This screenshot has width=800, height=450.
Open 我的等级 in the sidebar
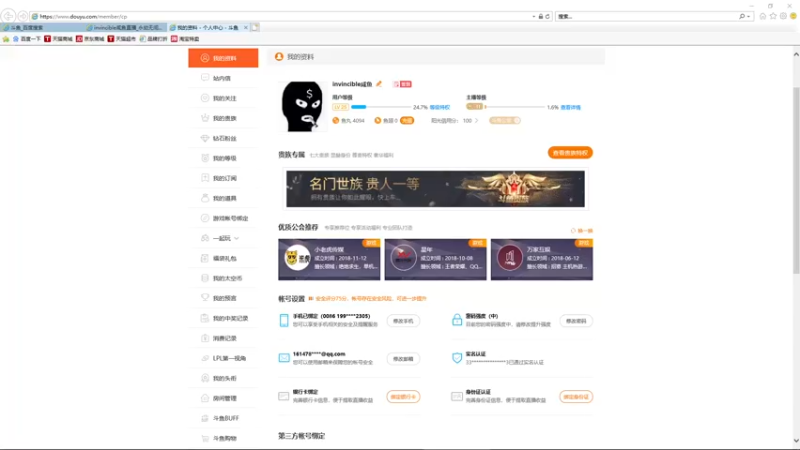tap(223, 158)
